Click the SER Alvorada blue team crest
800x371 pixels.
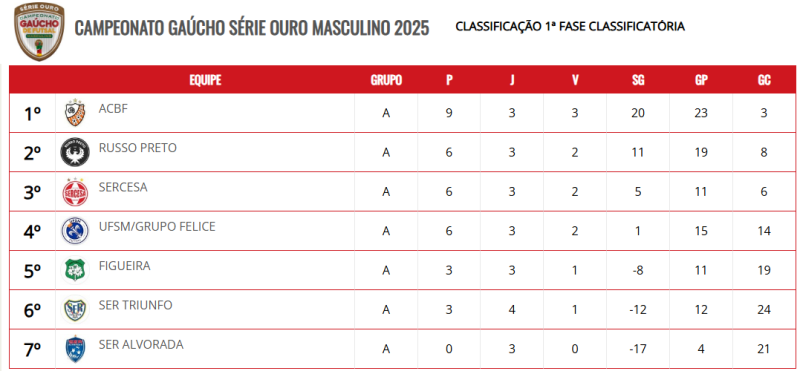(x=75, y=349)
